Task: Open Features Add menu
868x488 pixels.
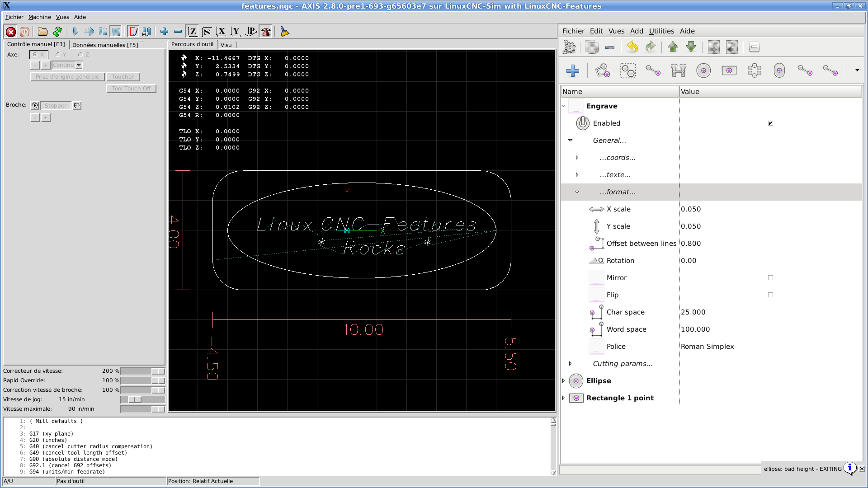Action: click(637, 31)
